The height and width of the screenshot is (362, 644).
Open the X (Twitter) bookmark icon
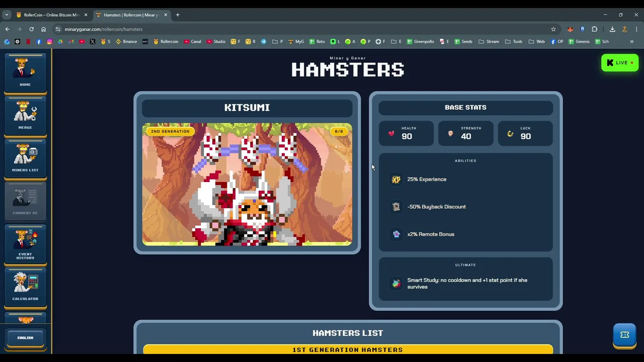[93, 41]
